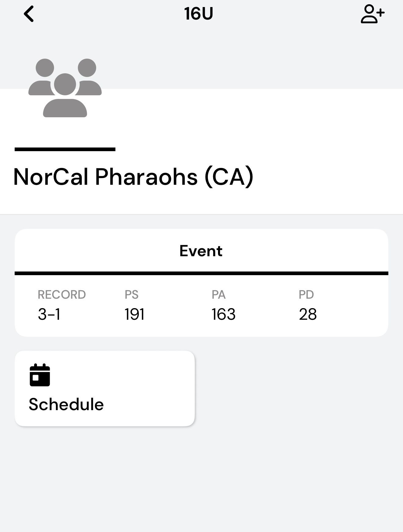The image size is (403, 532).
Task: Tap the 163 points allowed value
Action: (x=223, y=314)
